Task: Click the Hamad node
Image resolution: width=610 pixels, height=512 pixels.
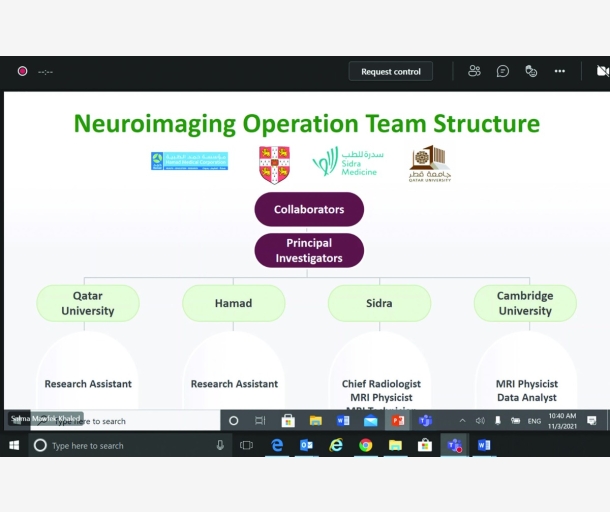Action: tap(233, 303)
